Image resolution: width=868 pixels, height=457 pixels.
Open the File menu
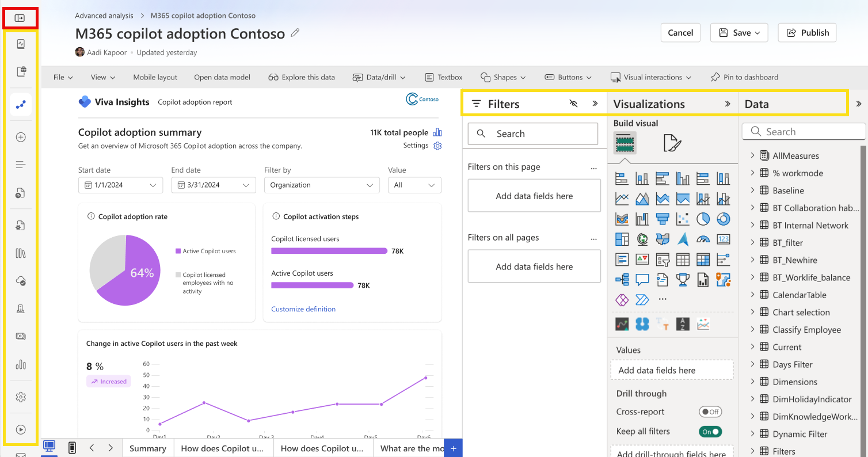[63, 77]
